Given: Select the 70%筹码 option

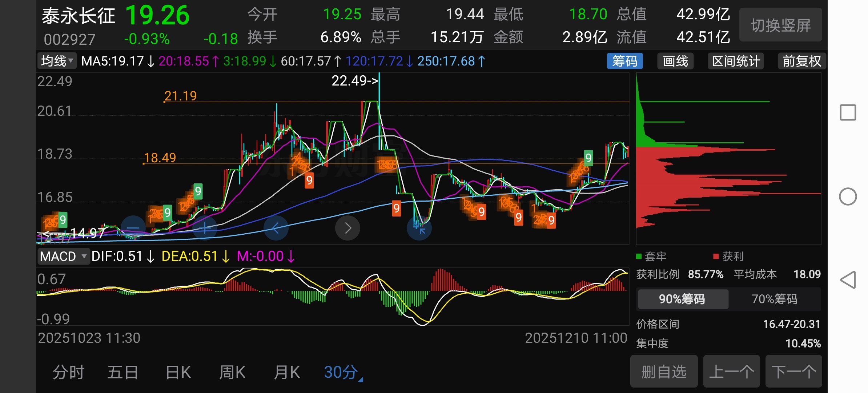Looking at the screenshot, I should click(774, 299).
